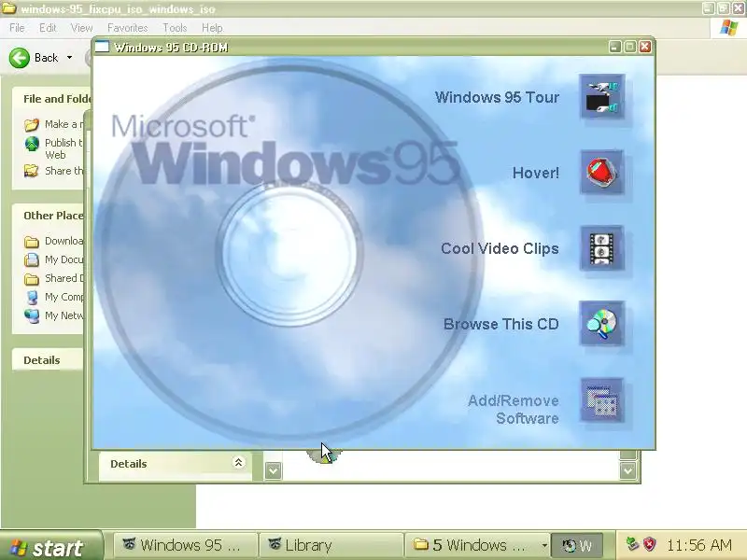Screen dimensions: 747x560
Task: Click the Start button
Action: (51, 546)
